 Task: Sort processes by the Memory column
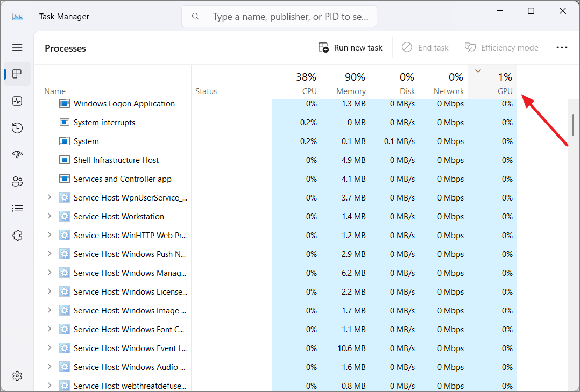coord(347,81)
